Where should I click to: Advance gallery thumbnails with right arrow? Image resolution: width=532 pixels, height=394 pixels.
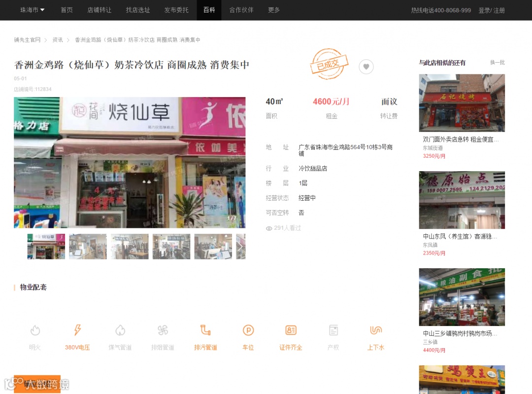[x=240, y=247]
